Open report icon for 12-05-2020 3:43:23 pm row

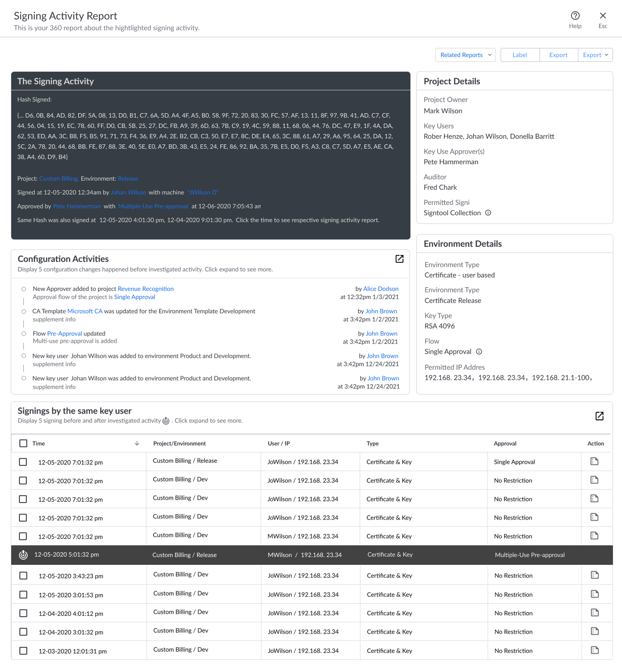pyautogui.click(x=595, y=575)
